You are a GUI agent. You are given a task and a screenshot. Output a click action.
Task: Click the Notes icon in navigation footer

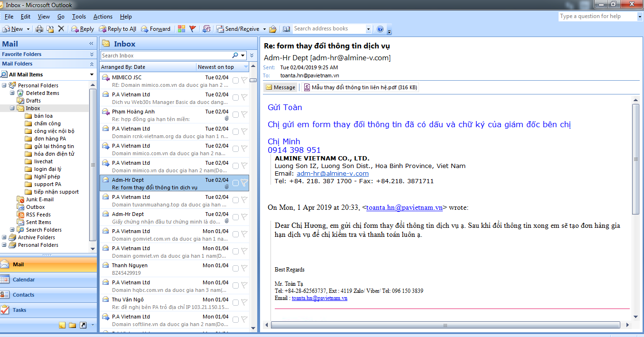62,325
